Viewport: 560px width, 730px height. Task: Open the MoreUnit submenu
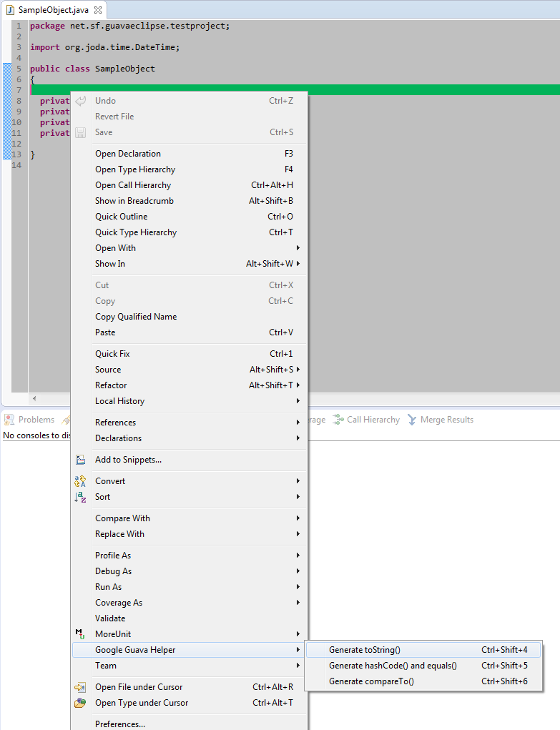[x=189, y=634]
